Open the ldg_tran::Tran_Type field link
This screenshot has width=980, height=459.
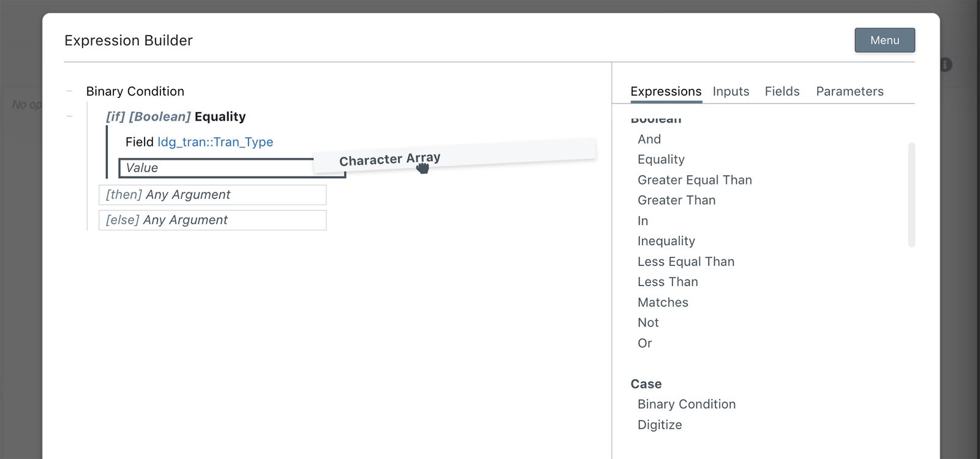tap(215, 142)
